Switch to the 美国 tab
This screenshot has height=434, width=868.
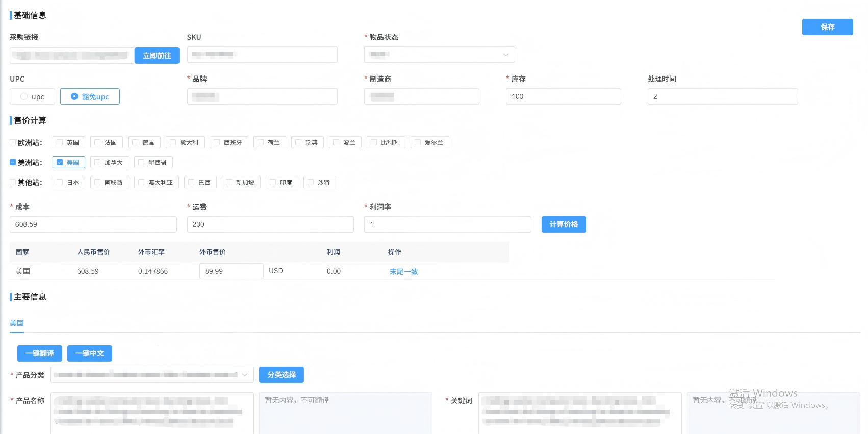coord(17,323)
